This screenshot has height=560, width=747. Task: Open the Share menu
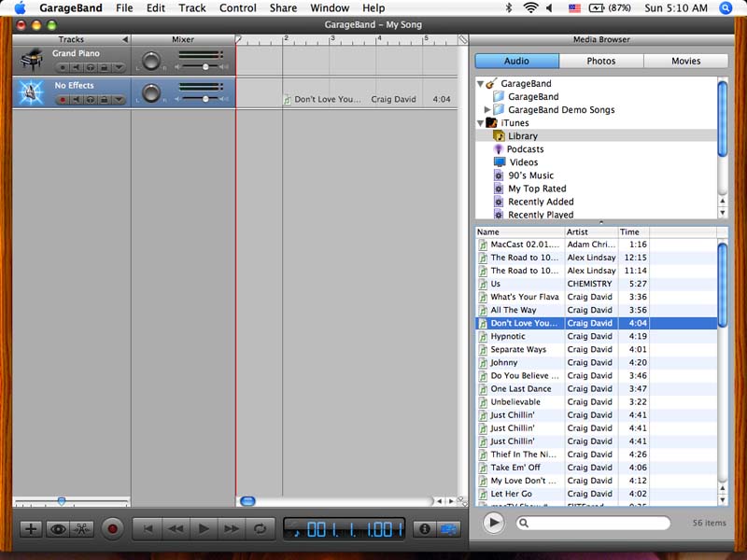click(283, 8)
